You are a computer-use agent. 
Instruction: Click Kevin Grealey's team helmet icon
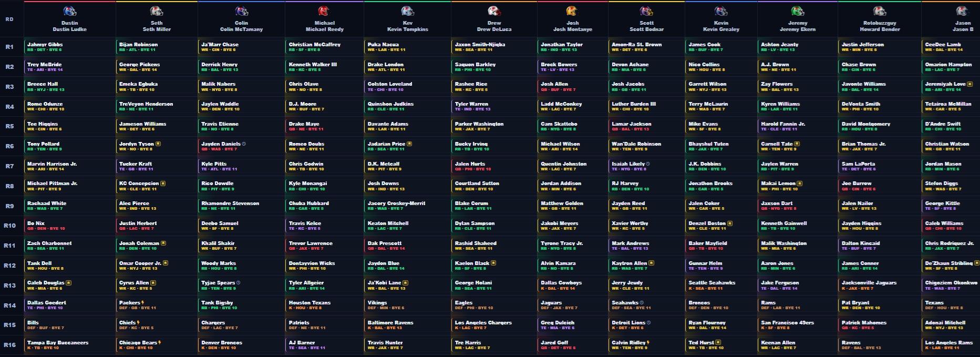(721, 11)
